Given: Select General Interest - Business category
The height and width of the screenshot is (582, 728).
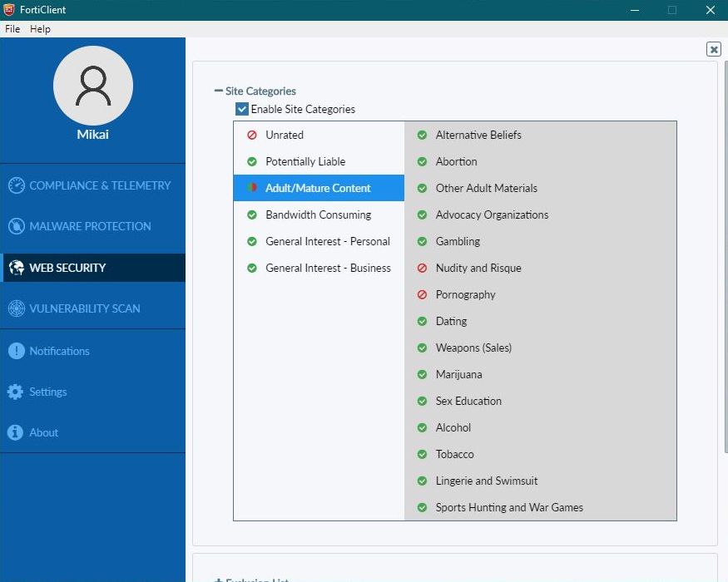Looking at the screenshot, I should [x=328, y=268].
